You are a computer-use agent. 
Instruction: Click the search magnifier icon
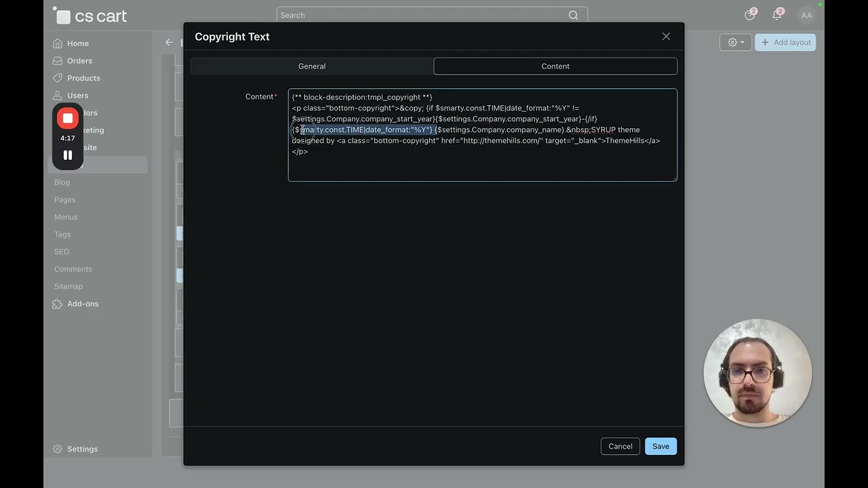[x=573, y=15]
